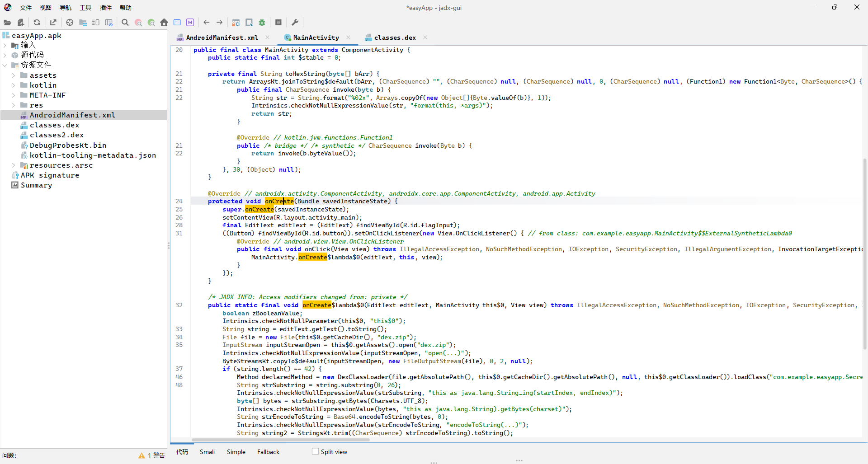The image size is (868, 464).
Task: Expand the META-INF folder node
Action: [x=14, y=95]
